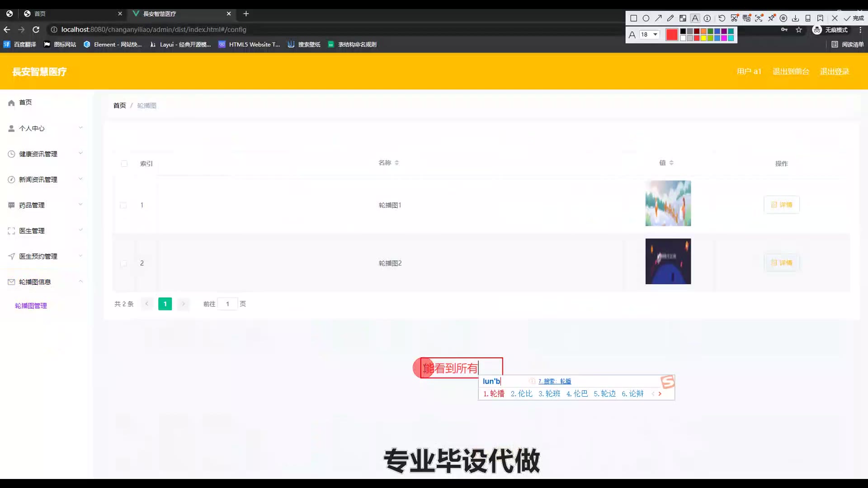The image size is (868, 488).
Task: Select the mosaic blur tool
Action: coord(683,18)
